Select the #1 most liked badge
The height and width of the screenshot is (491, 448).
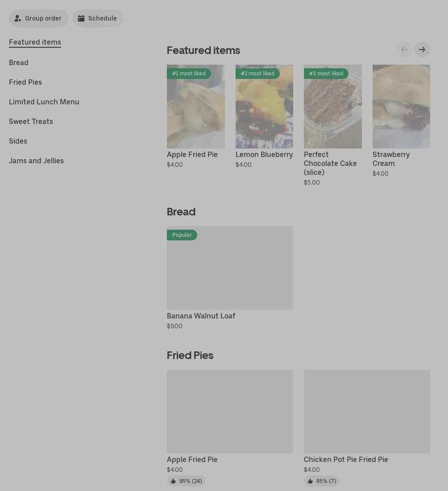point(189,74)
